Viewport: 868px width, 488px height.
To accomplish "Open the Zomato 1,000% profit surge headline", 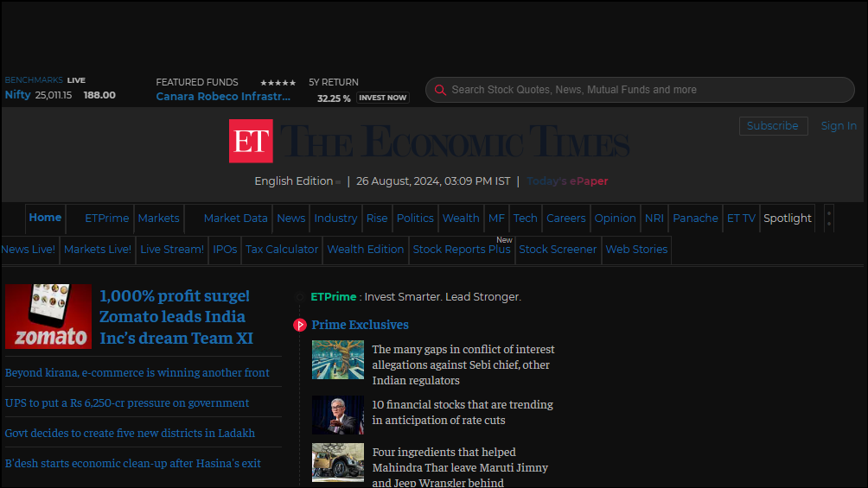I will coord(176,316).
